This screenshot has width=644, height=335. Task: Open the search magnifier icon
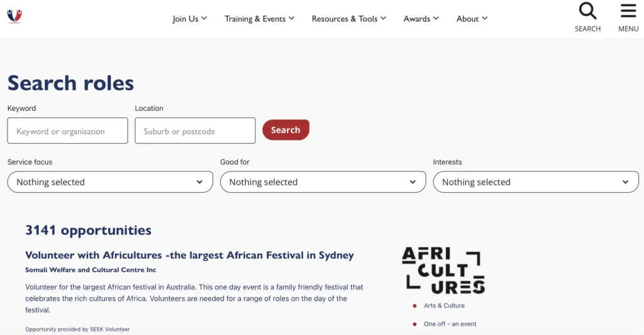pyautogui.click(x=587, y=11)
